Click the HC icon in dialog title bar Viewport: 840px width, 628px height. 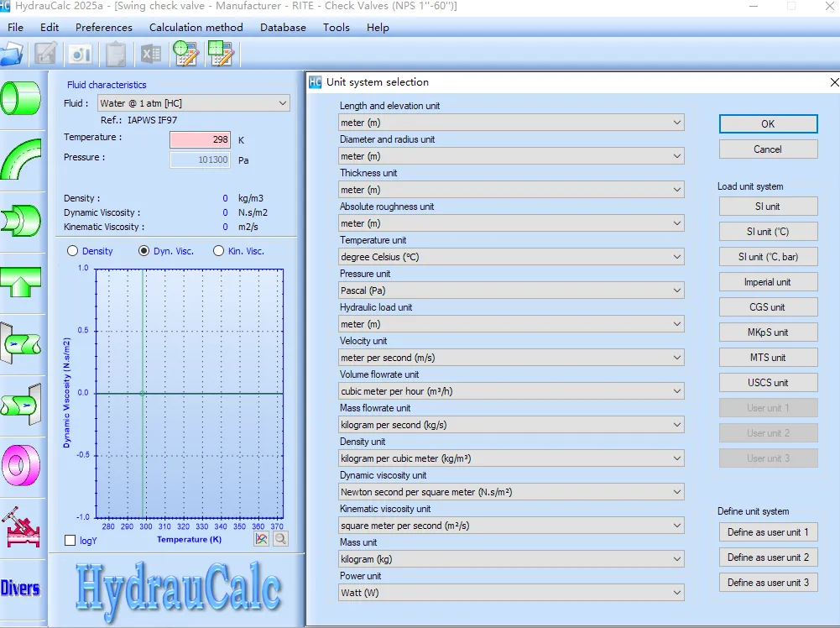(316, 82)
